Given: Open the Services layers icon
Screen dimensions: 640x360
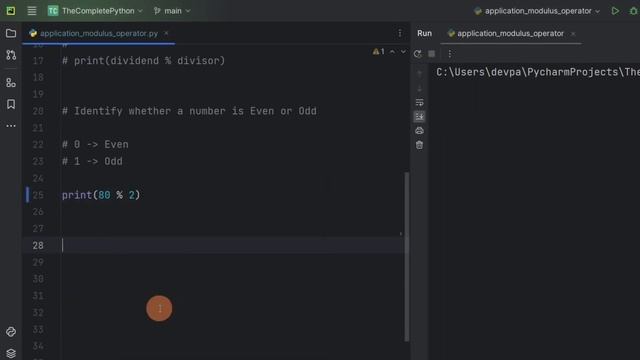Looking at the screenshot, I should click(x=11, y=353).
